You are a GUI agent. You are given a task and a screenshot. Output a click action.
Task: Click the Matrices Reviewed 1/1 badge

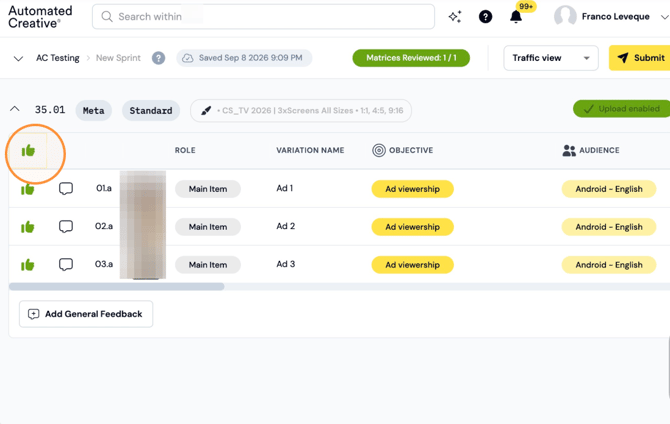(x=411, y=58)
